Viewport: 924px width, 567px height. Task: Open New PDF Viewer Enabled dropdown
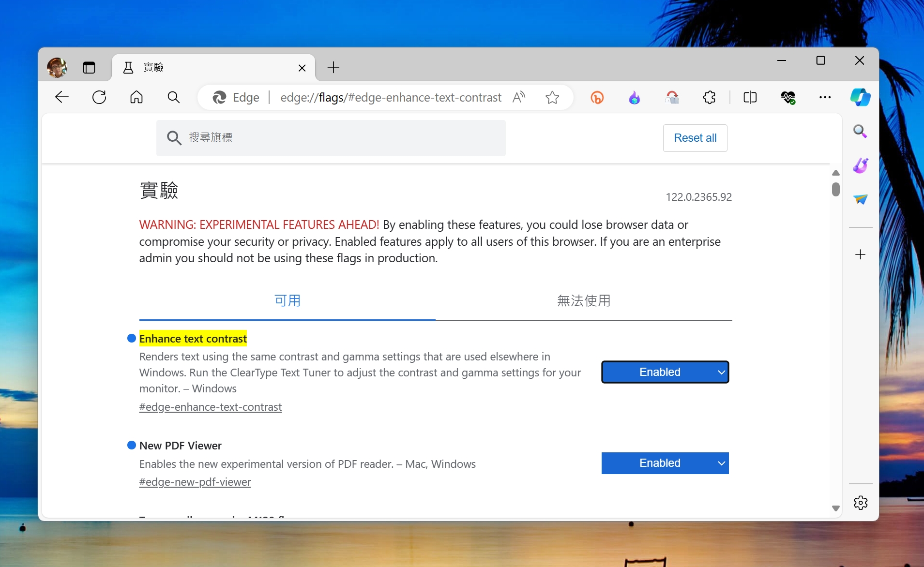665,463
